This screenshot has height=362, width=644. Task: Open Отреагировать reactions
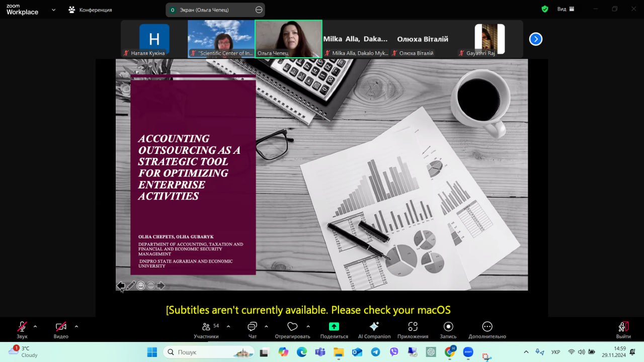click(x=292, y=330)
